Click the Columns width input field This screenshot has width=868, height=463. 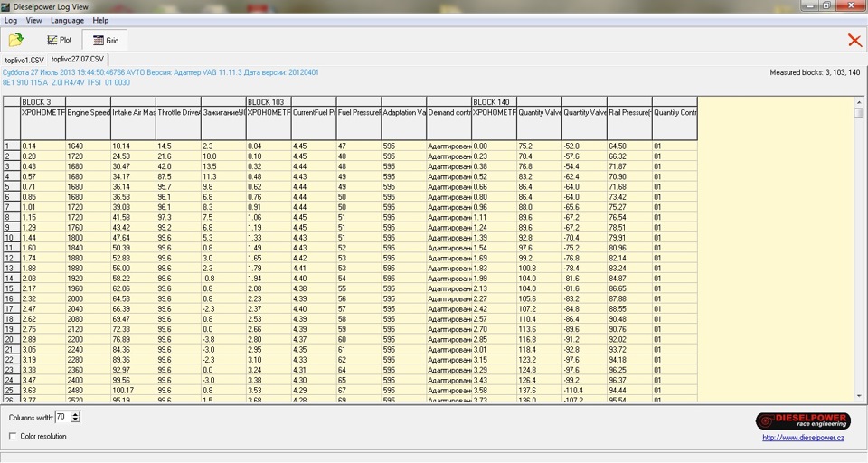tap(63, 417)
